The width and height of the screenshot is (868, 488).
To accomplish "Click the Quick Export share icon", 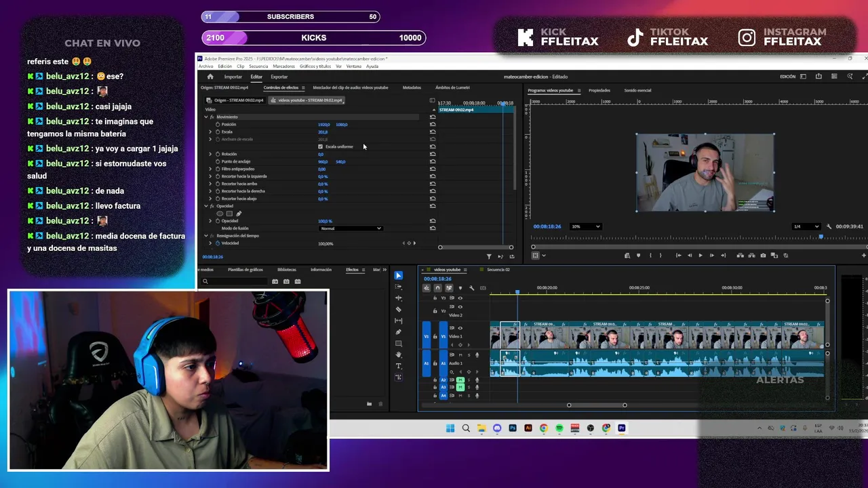I will (818, 77).
